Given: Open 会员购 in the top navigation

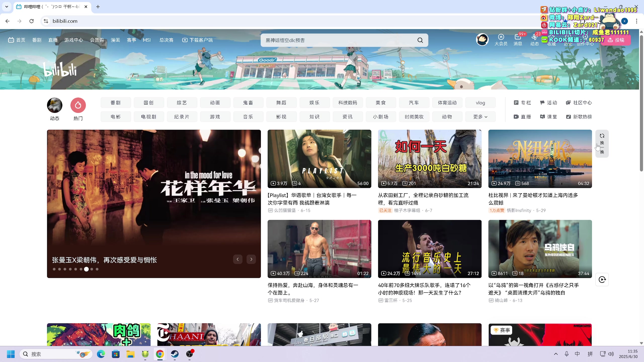Looking at the screenshot, I should [97, 40].
